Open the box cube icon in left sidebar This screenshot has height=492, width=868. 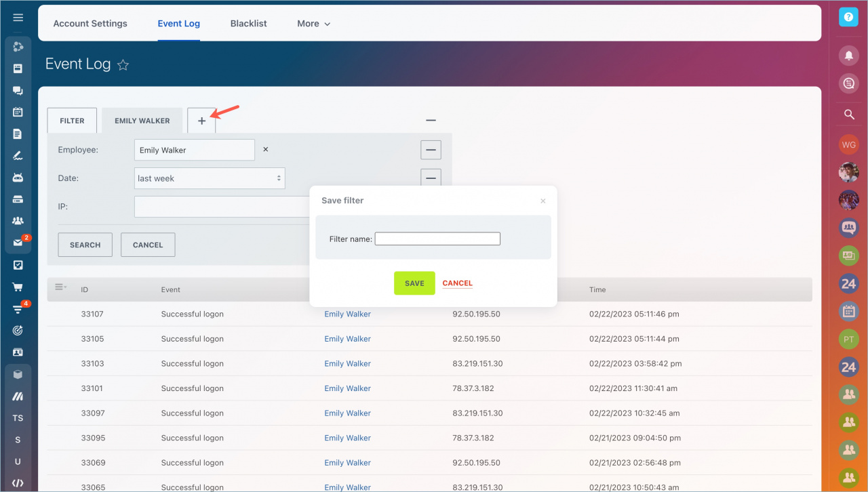tap(18, 374)
